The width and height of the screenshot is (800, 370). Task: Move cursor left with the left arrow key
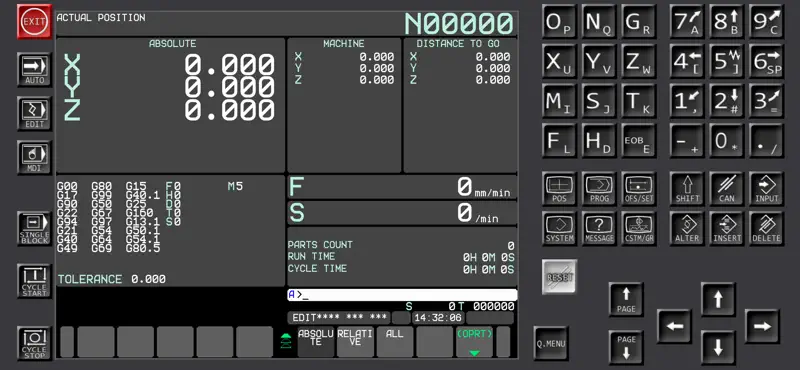pos(674,326)
